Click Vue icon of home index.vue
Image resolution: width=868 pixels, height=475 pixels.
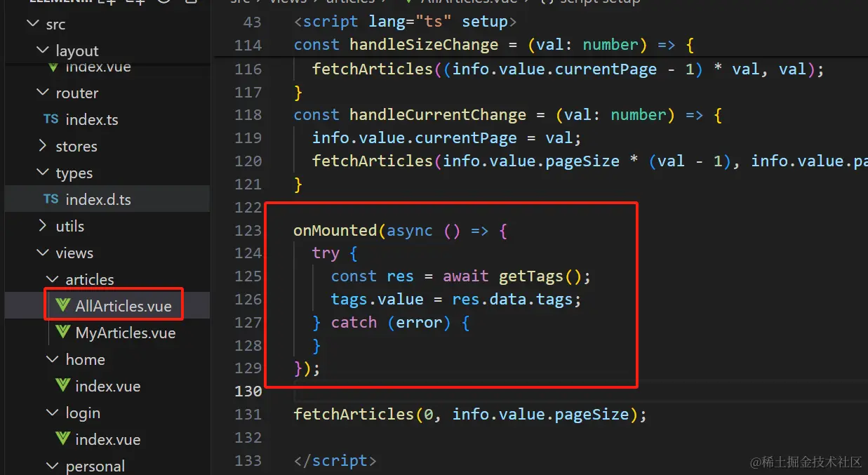63,386
